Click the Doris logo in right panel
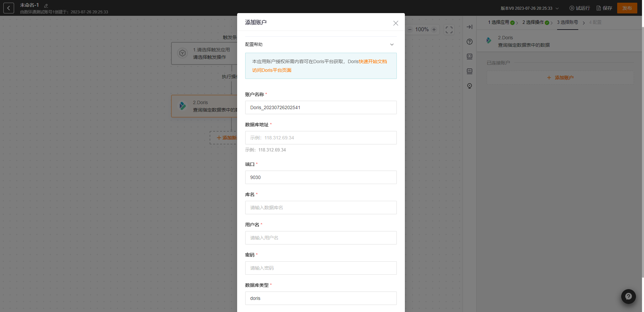Screen dimensions: 644x312 489,40
